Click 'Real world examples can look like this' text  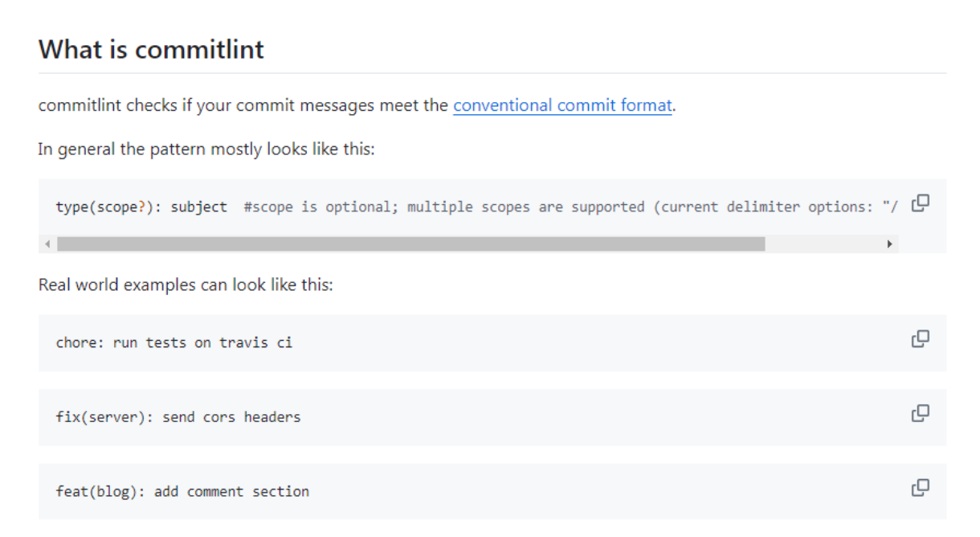[x=185, y=285]
